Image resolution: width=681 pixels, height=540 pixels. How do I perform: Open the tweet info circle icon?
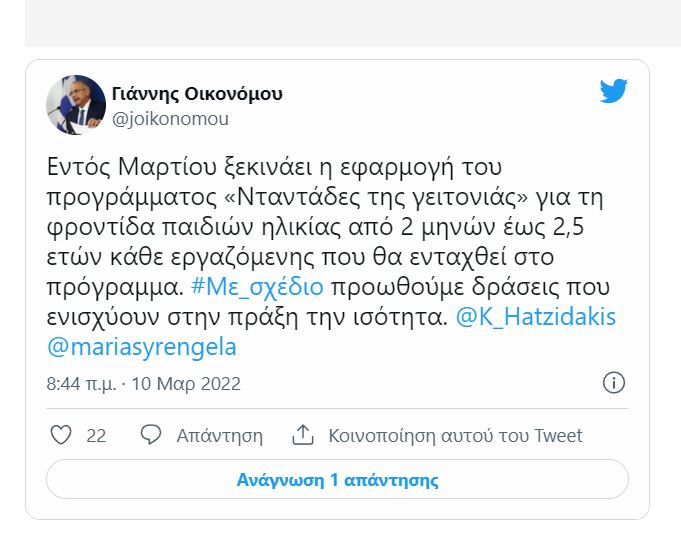pyautogui.click(x=614, y=383)
